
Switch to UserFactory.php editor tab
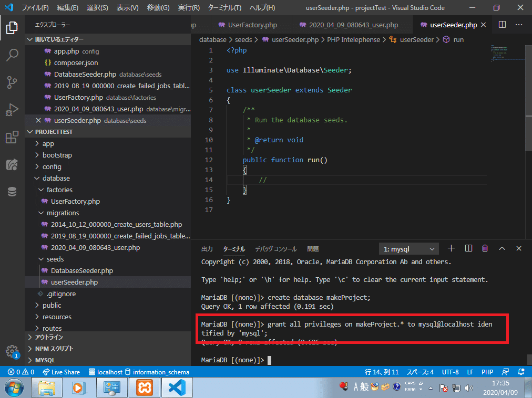click(x=251, y=25)
